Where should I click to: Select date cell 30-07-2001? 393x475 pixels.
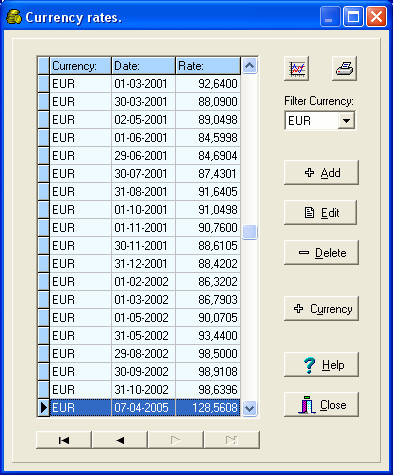(143, 174)
